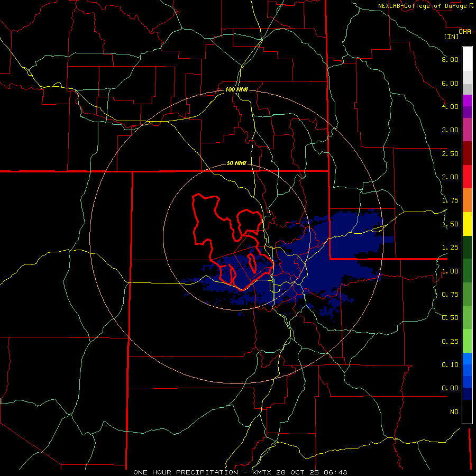Pick the bright purple swatch in color scale
The width and height of the screenshot is (476, 476).
tap(467, 100)
